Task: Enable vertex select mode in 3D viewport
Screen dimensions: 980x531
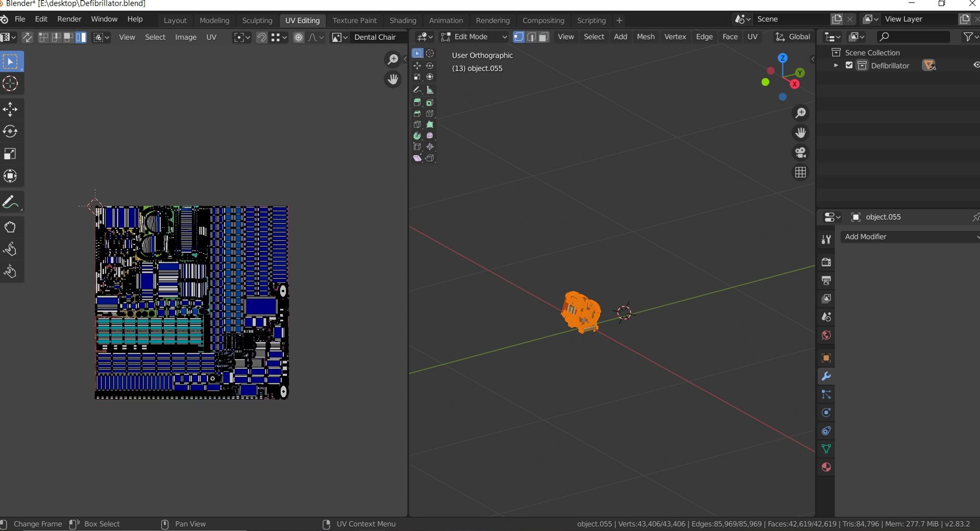Action: (519, 37)
